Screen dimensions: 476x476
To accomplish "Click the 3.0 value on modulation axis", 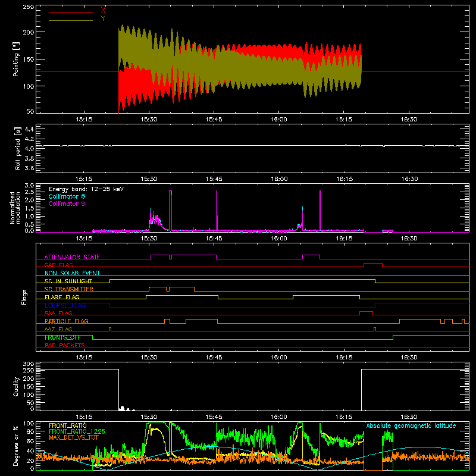I will pos(29,186).
